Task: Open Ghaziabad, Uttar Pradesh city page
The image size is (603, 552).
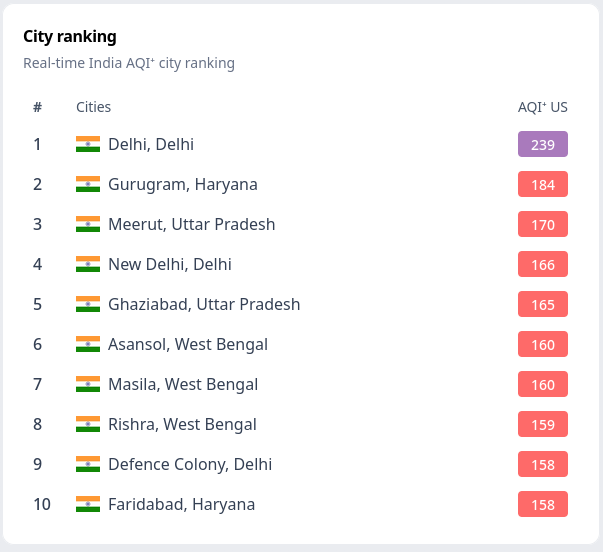Action: (204, 305)
